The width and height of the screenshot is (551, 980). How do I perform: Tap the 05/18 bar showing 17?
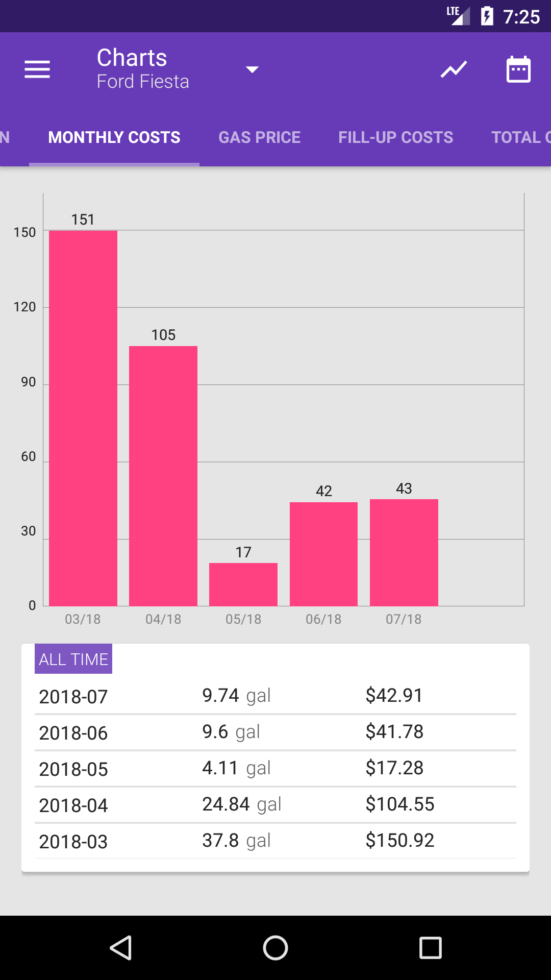243,584
